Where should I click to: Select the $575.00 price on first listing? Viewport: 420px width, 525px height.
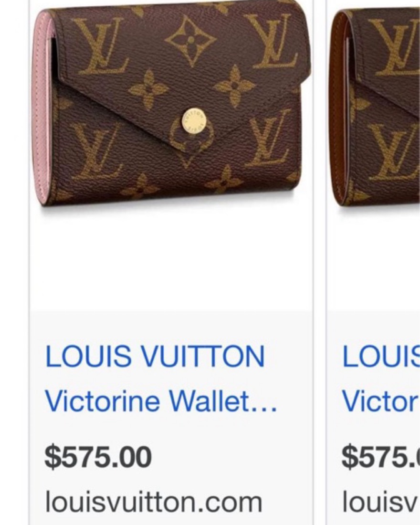98,457
